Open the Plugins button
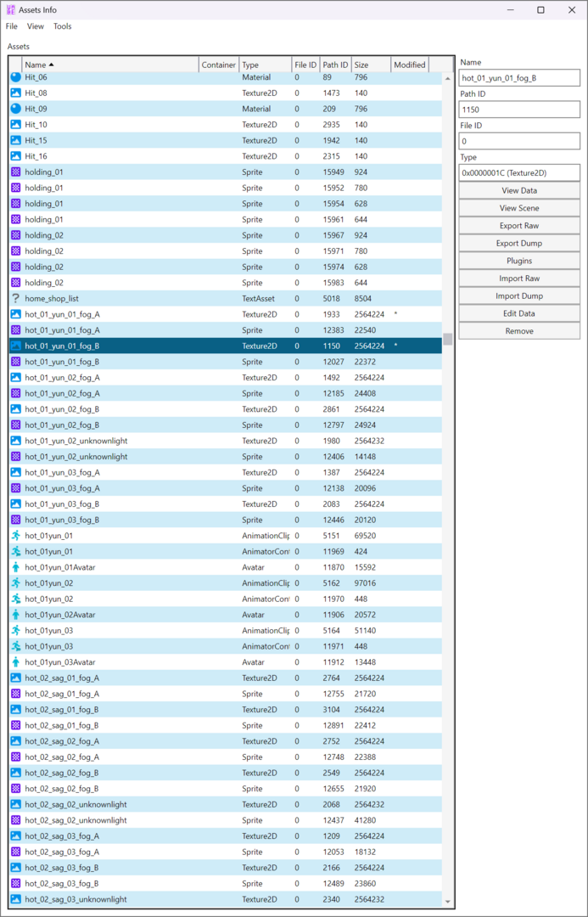The image size is (588, 917). (x=519, y=261)
